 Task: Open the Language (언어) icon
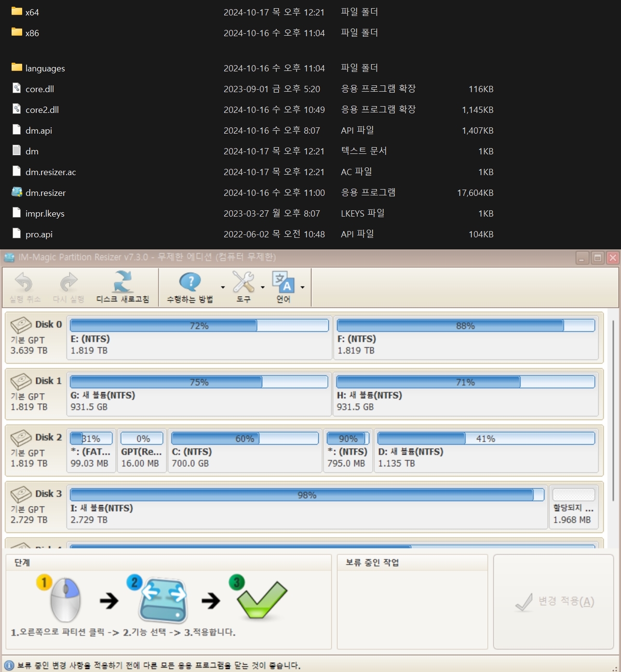[x=283, y=282]
